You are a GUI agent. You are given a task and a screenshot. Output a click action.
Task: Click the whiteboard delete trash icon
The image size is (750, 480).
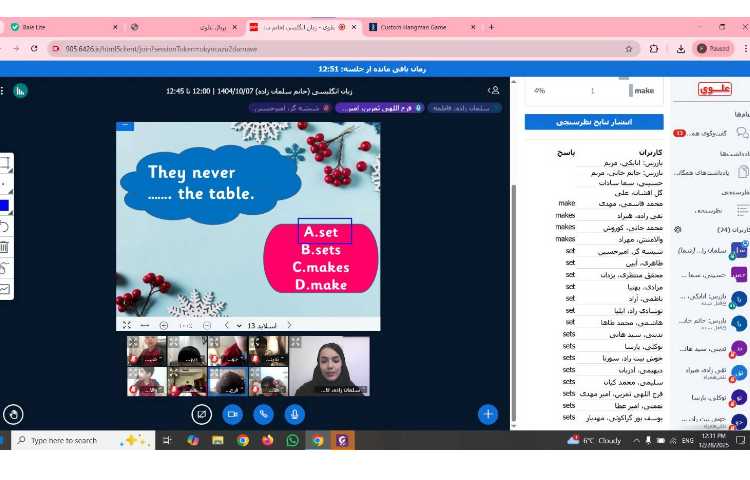5,246
